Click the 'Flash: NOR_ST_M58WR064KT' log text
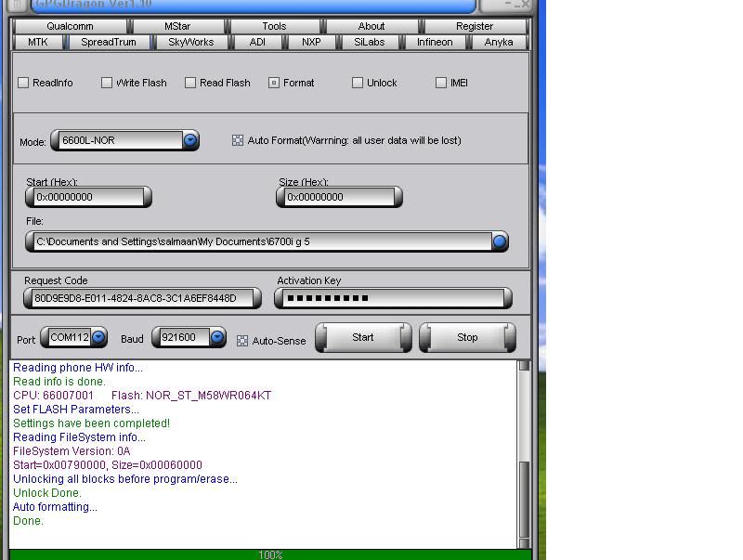 [191, 396]
